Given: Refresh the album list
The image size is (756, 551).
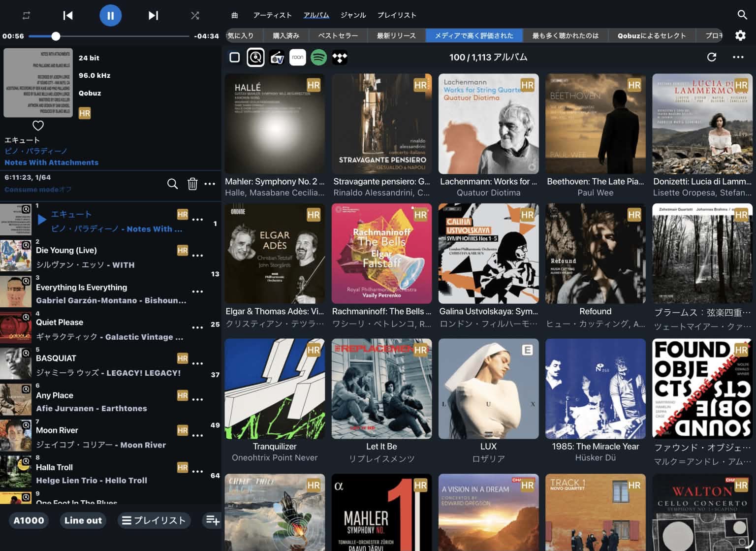Looking at the screenshot, I should tap(712, 57).
